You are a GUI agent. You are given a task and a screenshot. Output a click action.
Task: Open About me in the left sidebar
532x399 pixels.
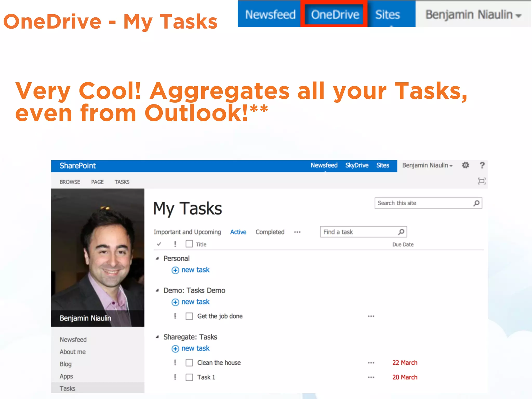click(72, 352)
